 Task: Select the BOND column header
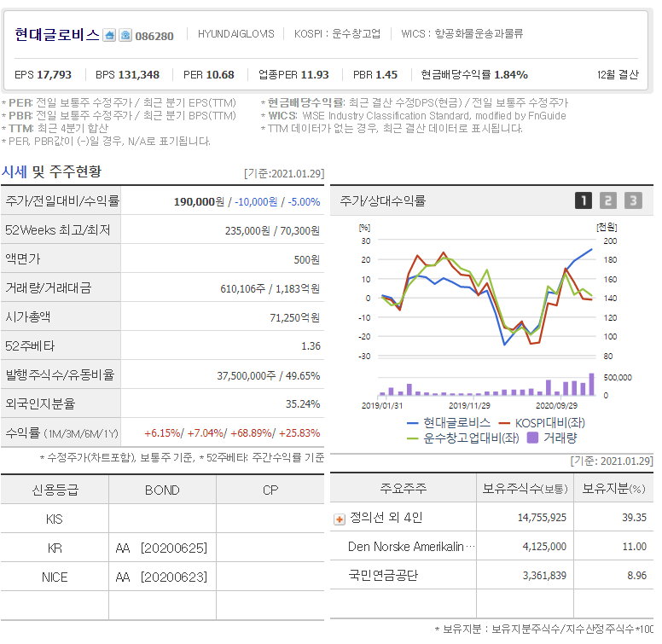163,490
